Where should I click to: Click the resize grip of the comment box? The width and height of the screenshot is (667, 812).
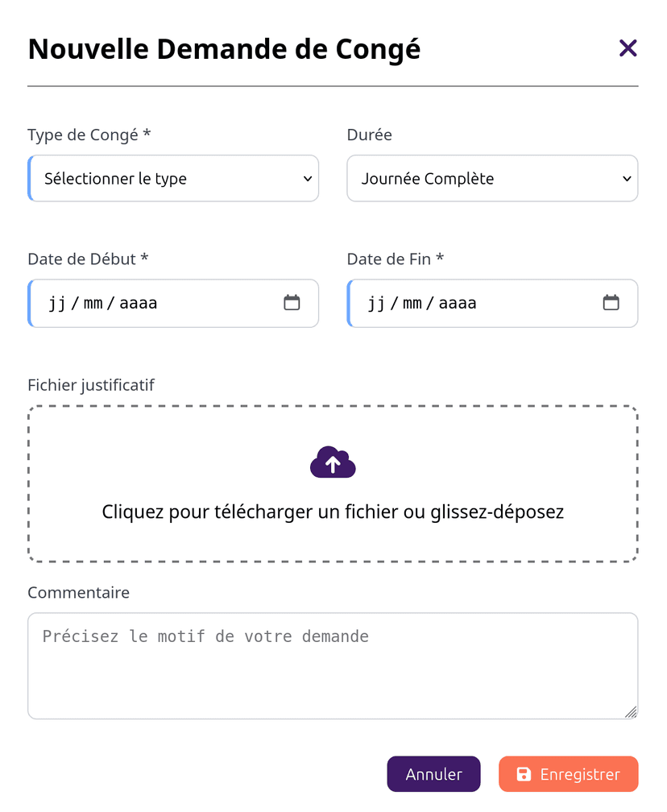631,711
